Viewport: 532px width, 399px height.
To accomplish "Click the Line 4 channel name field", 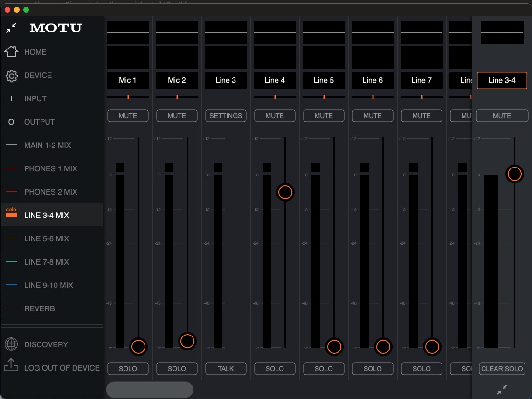I will tap(275, 80).
